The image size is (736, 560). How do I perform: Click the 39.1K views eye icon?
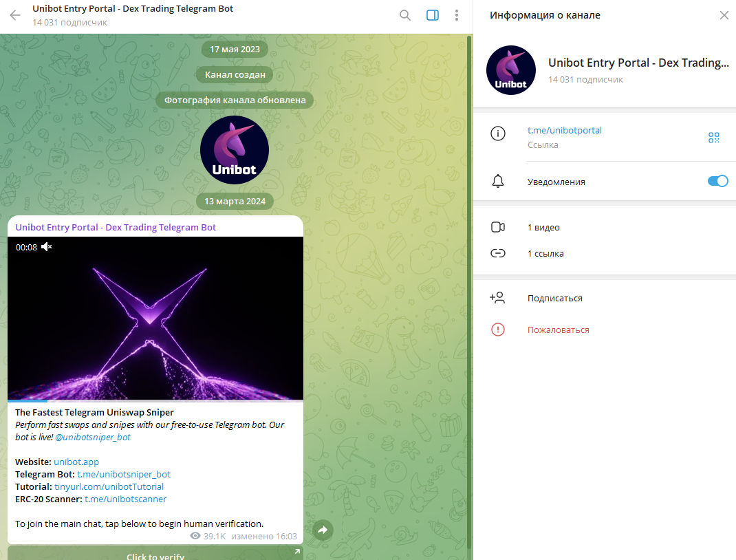tap(195, 536)
